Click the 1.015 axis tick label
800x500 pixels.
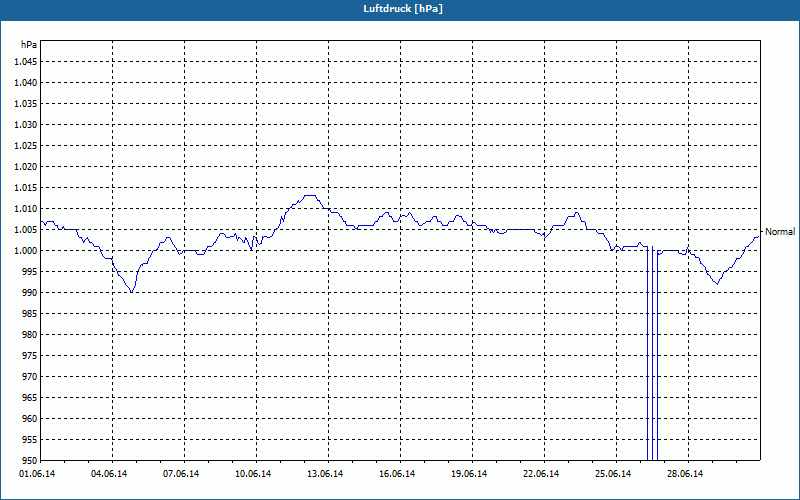[x=26, y=188]
